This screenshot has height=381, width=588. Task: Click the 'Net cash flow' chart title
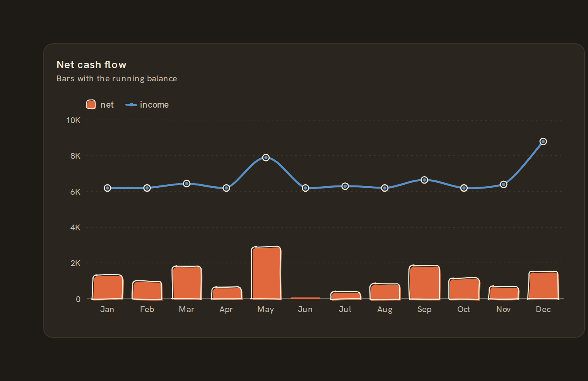[x=92, y=65]
